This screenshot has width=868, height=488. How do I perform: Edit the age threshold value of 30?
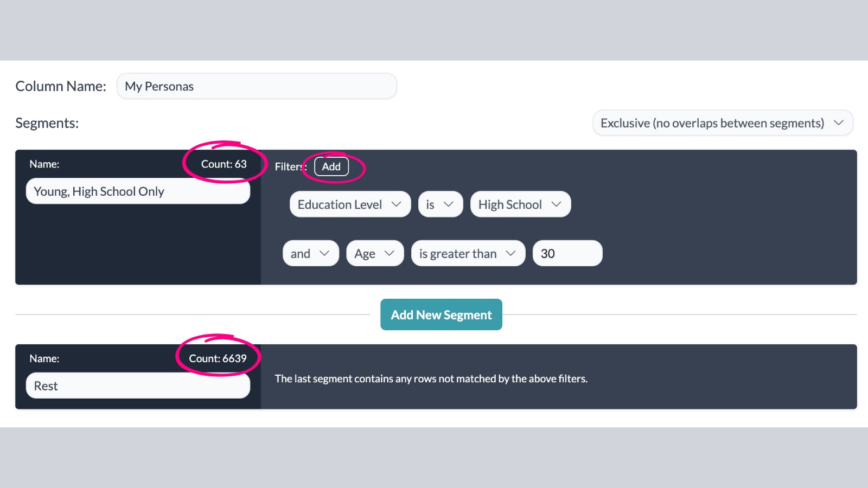click(567, 253)
